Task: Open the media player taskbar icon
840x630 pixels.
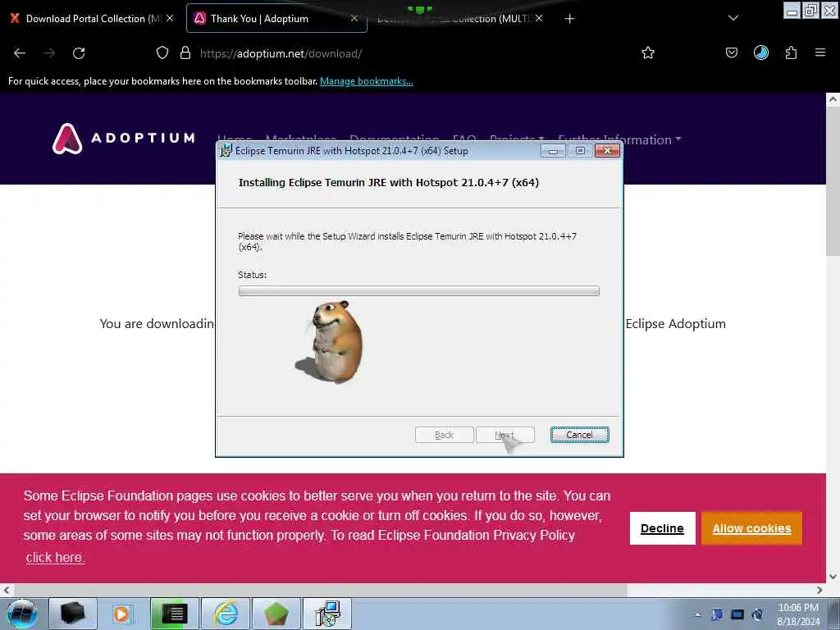Action: click(x=123, y=614)
